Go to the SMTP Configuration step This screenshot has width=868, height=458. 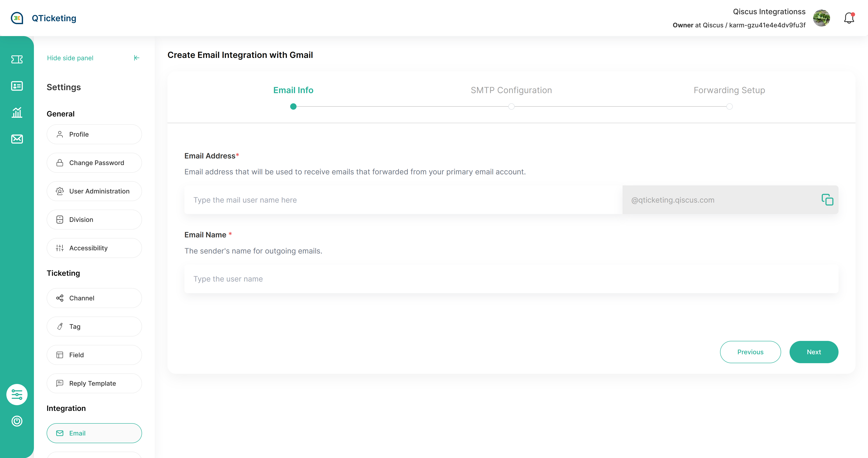pos(511,90)
